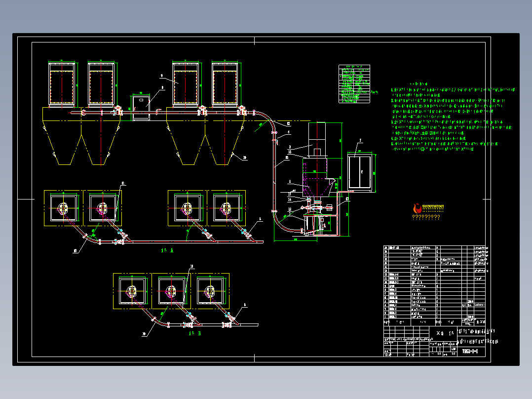532x399 pixels.
Task: Select the view label A under the four-hopper plan view
Action: 167,250
